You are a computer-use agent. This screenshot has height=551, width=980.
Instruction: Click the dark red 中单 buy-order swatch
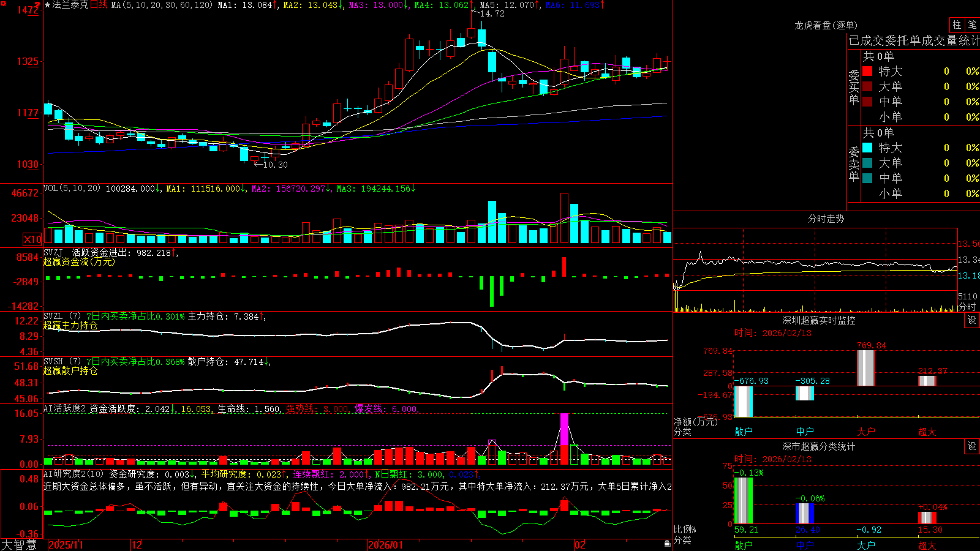tap(867, 102)
